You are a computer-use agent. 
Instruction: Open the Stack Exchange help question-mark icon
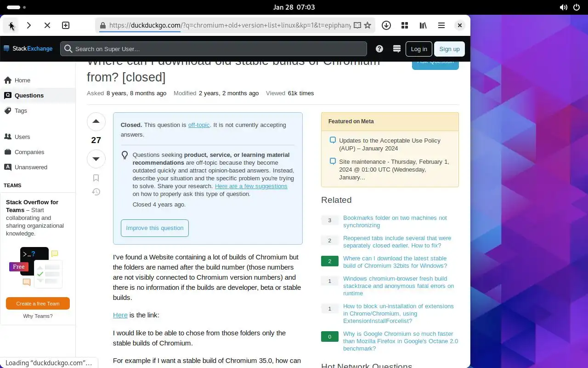tap(379, 49)
